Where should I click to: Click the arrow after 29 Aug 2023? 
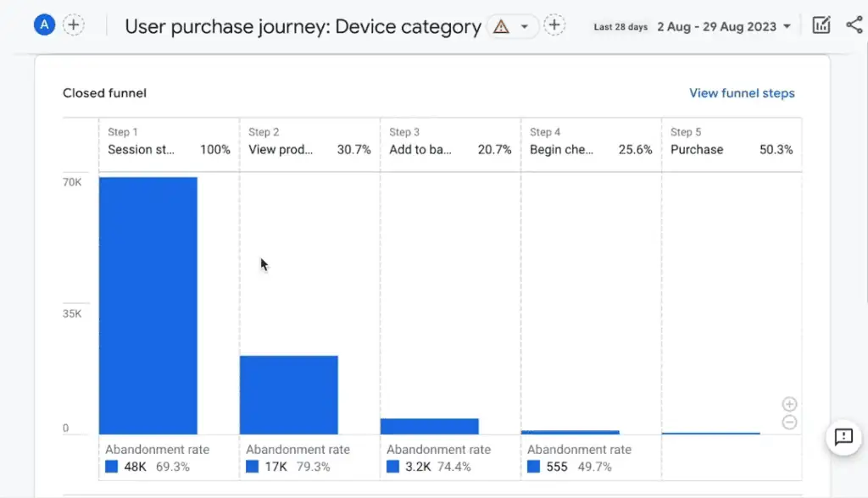tap(788, 26)
